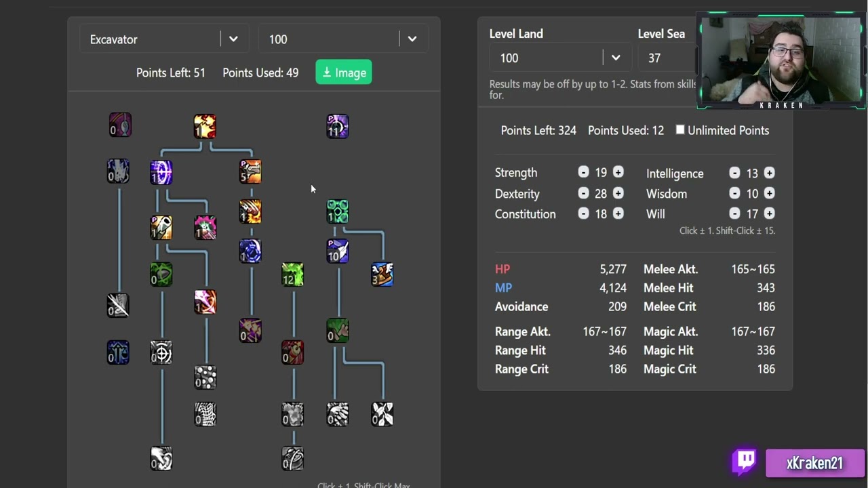Expand the Level Land dropdown

[x=561, y=58]
